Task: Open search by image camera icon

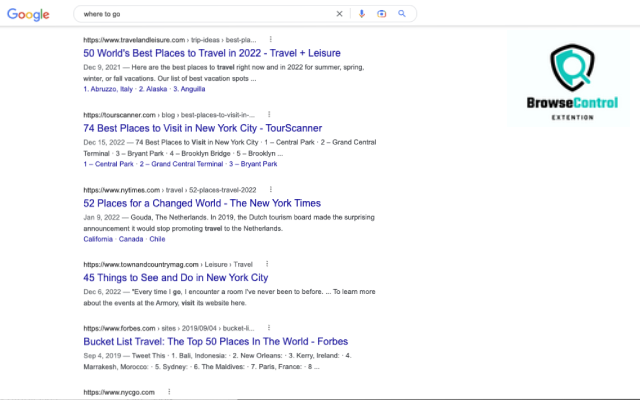Action: 382,14
